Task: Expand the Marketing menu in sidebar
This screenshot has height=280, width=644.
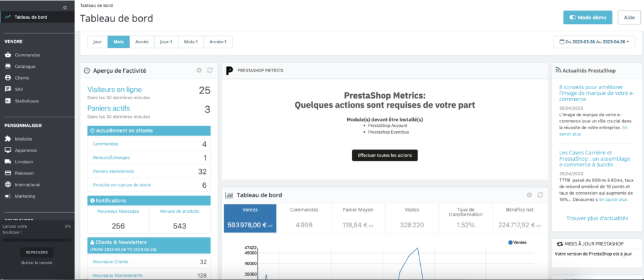Action: coord(25,196)
